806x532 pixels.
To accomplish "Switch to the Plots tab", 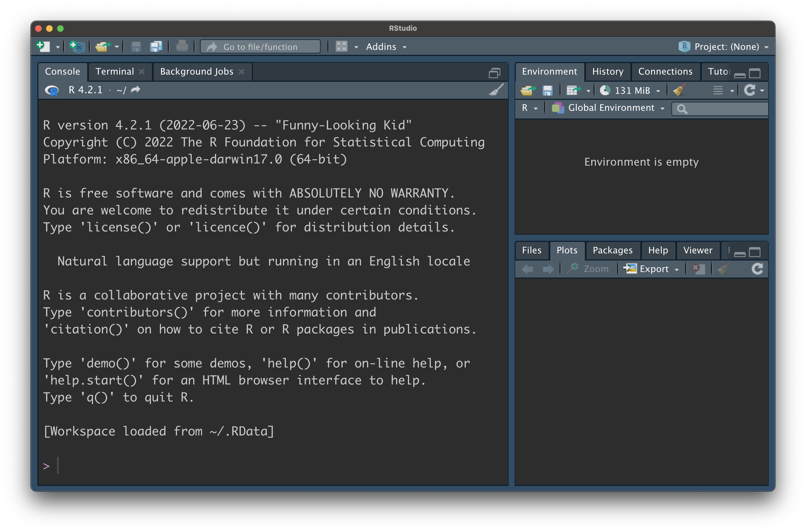I will pyautogui.click(x=567, y=250).
